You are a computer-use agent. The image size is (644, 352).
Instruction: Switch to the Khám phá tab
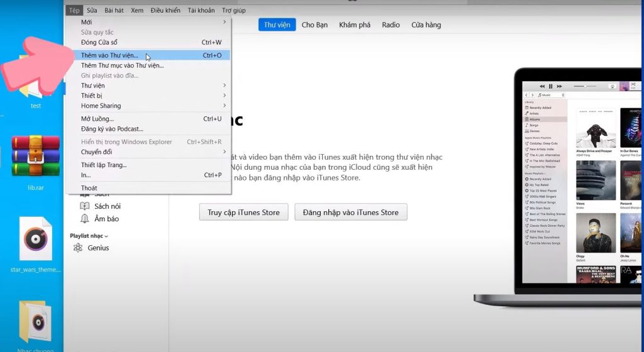(x=355, y=25)
